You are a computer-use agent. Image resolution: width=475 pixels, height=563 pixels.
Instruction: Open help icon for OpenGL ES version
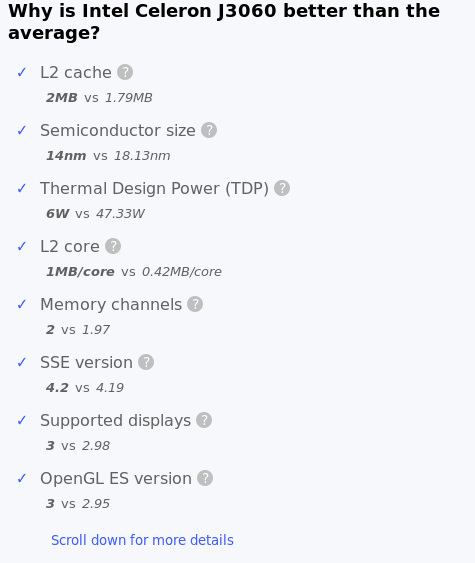tap(205, 478)
